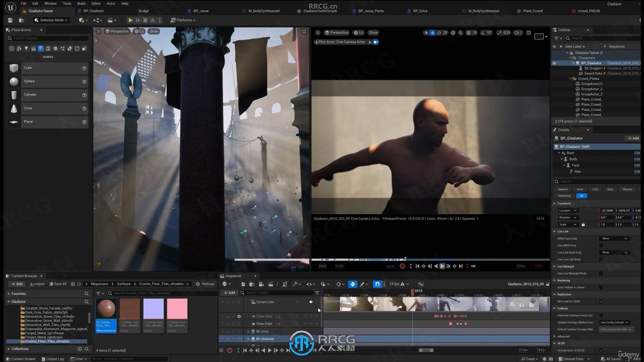Open the Output Log button

[52, 359]
